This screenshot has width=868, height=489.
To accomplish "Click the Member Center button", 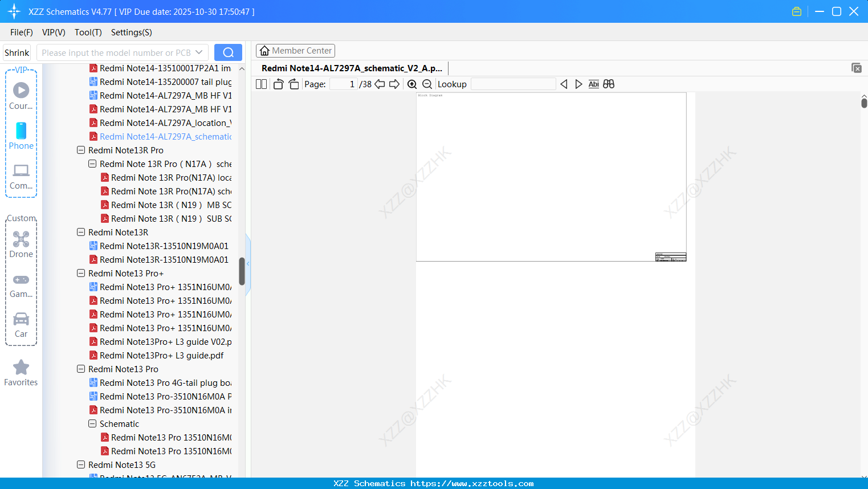I will pyautogui.click(x=295, y=50).
